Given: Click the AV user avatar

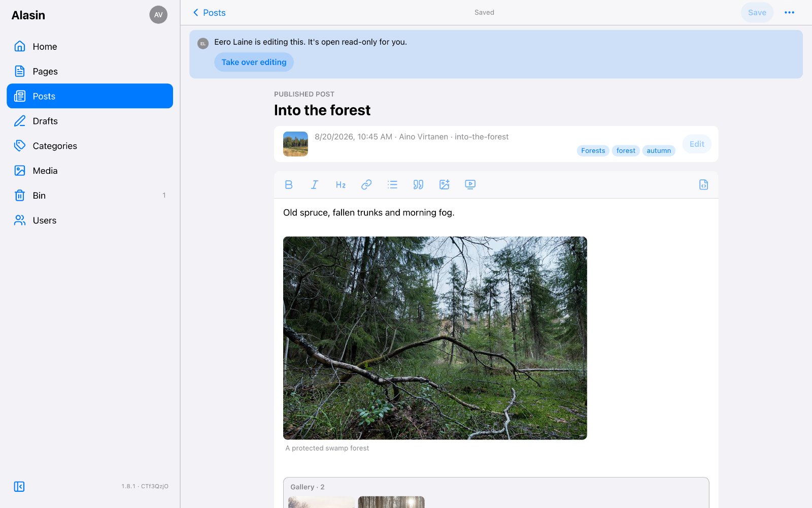Looking at the screenshot, I should (x=158, y=15).
